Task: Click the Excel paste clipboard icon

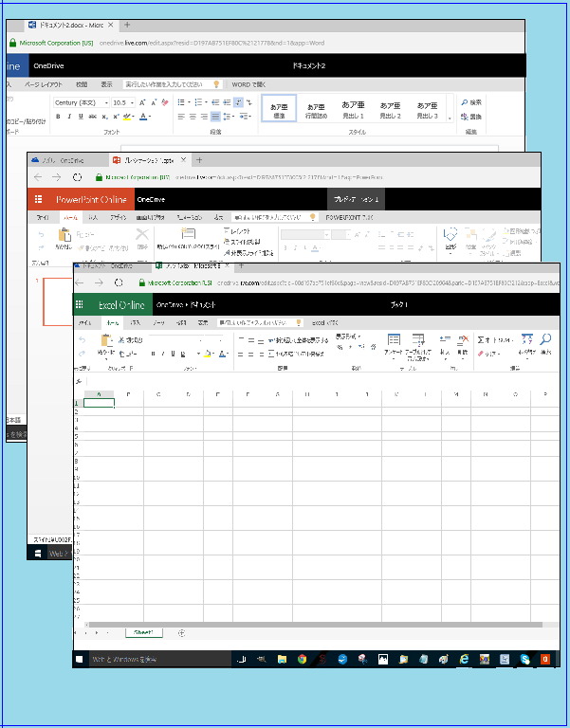Action: (x=107, y=340)
